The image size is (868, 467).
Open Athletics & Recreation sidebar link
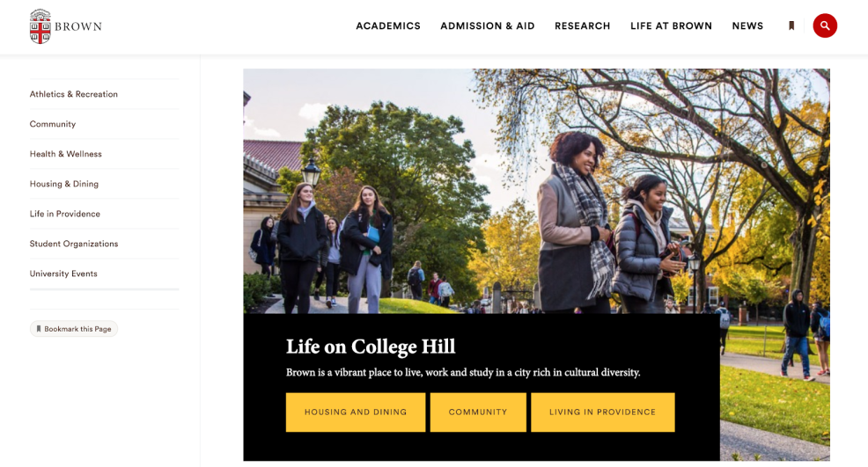click(x=74, y=94)
